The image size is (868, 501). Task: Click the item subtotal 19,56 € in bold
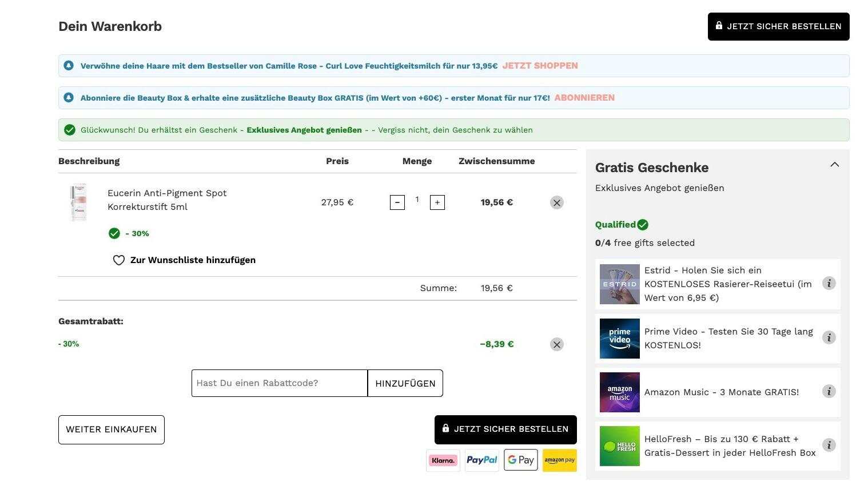[x=497, y=202]
